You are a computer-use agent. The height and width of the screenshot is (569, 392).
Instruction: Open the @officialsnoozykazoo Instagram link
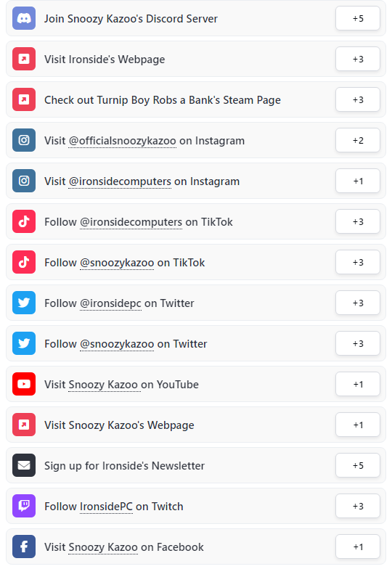122,141
